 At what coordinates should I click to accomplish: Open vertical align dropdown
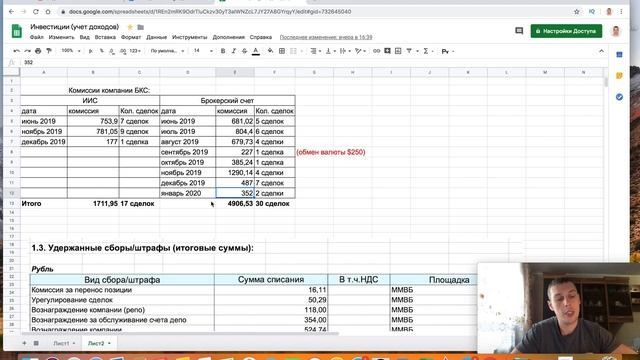(330, 51)
